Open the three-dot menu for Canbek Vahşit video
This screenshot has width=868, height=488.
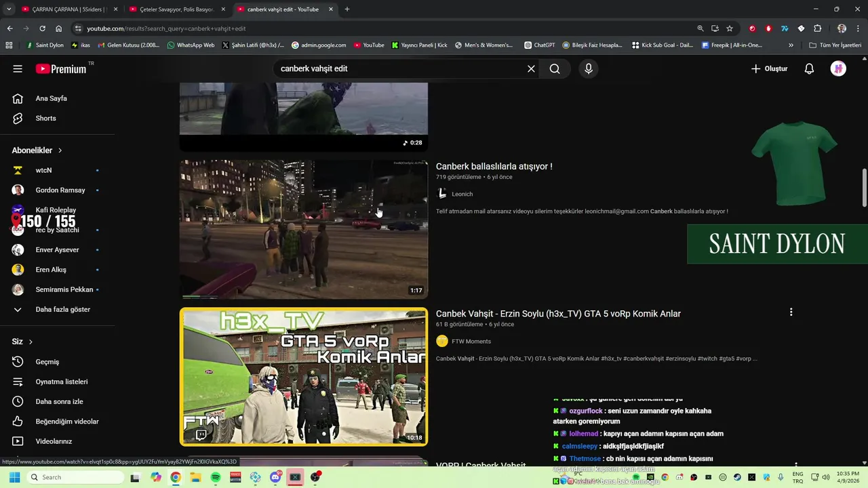791,312
